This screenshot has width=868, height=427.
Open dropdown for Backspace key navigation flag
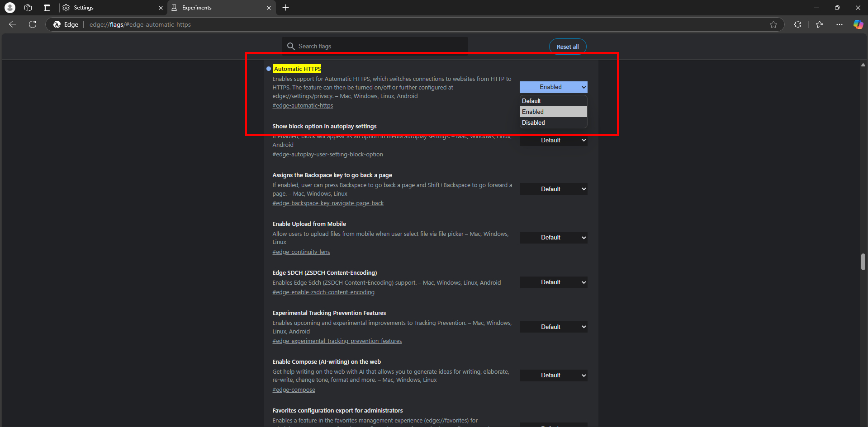pyautogui.click(x=553, y=189)
